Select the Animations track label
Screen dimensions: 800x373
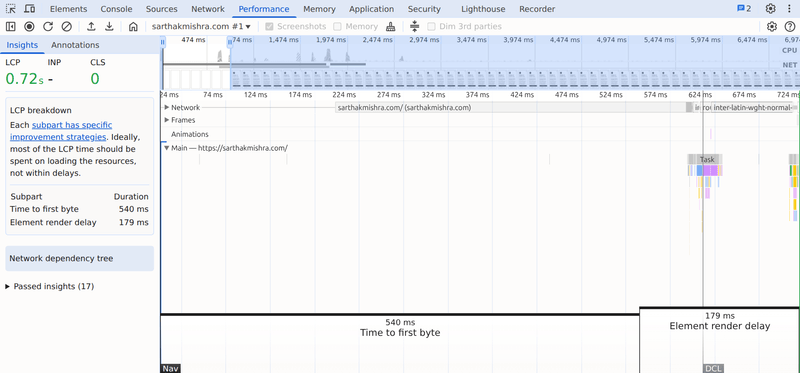(x=189, y=134)
